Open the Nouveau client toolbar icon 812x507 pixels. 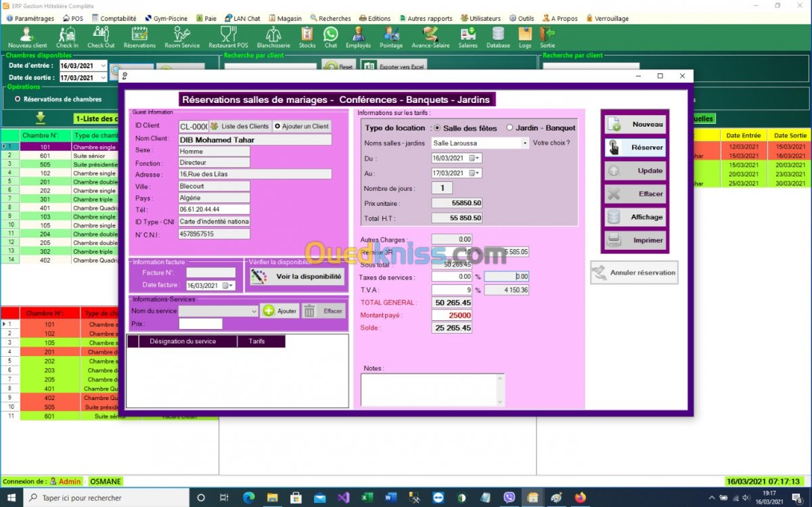click(27, 37)
